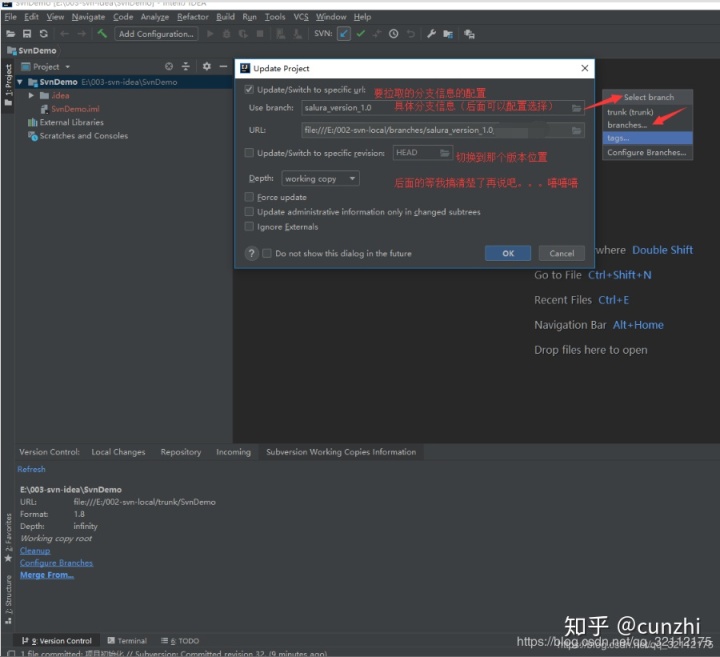Screen dimensions: 720x657
Task: Click the Synchronize refresh toolbar icon
Action: pos(44,34)
